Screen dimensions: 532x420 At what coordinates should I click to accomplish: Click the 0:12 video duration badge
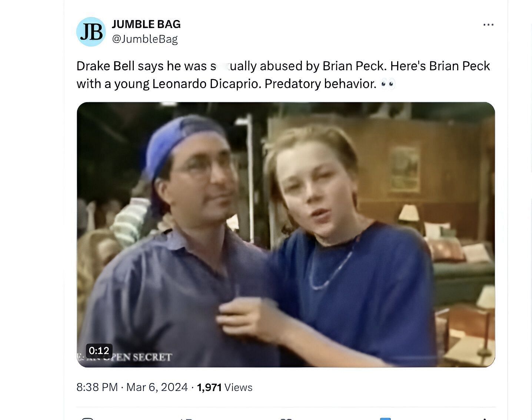click(99, 350)
